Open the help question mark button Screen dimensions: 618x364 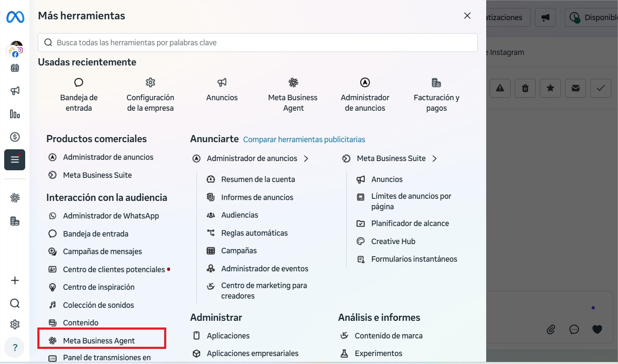pyautogui.click(x=15, y=347)
